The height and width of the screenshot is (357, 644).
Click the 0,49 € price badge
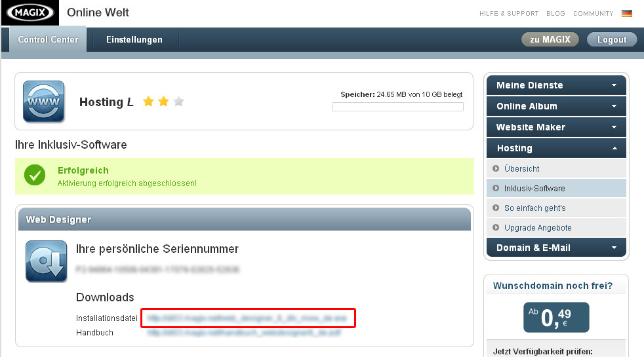556,317
